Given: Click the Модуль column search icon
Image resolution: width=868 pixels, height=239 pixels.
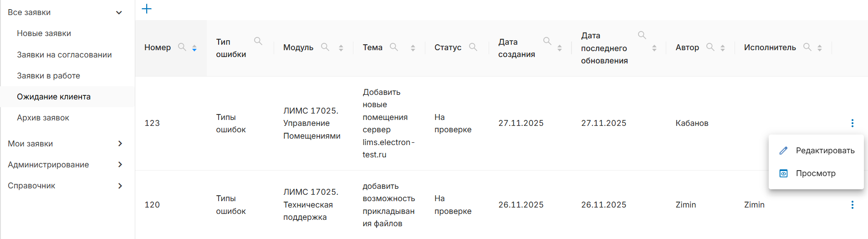Looking at the screenshot, I should coord(325,47).
